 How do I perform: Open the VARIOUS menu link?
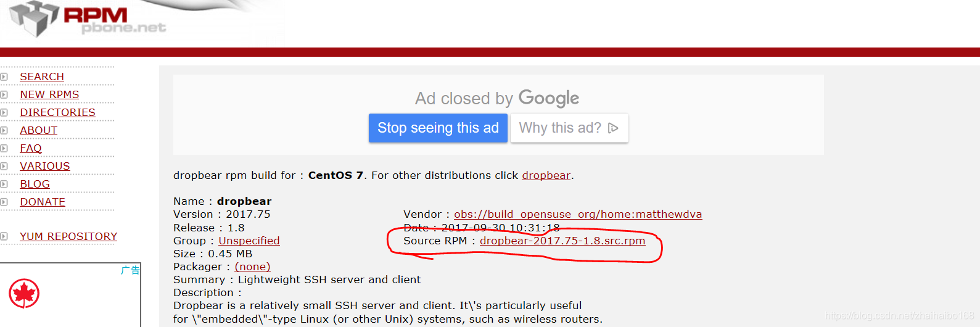[x=45, y=166]
